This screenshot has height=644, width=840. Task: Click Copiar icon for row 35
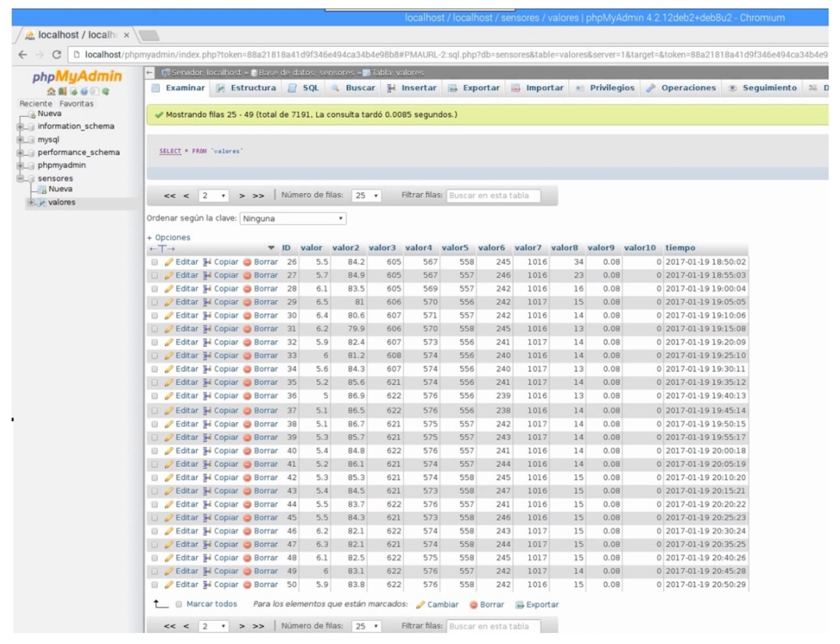[207, 383]
